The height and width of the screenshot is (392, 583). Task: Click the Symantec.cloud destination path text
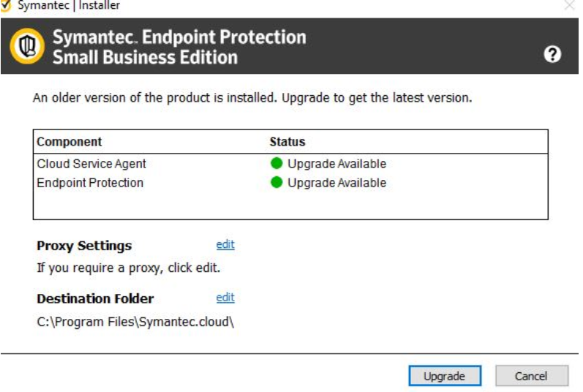click(x=135, y=322)
